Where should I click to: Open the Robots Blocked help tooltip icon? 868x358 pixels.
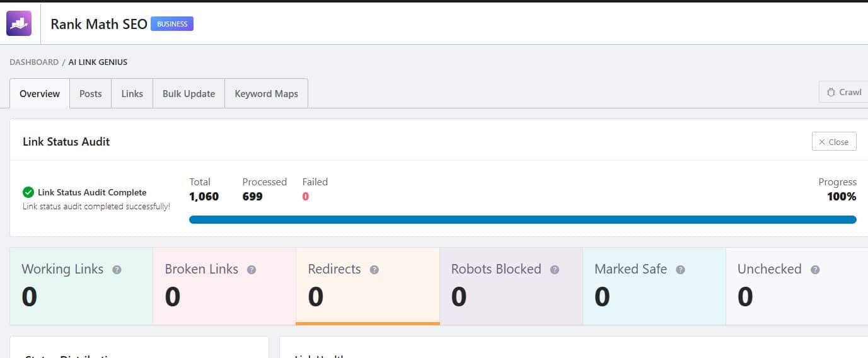coord(555,270)
